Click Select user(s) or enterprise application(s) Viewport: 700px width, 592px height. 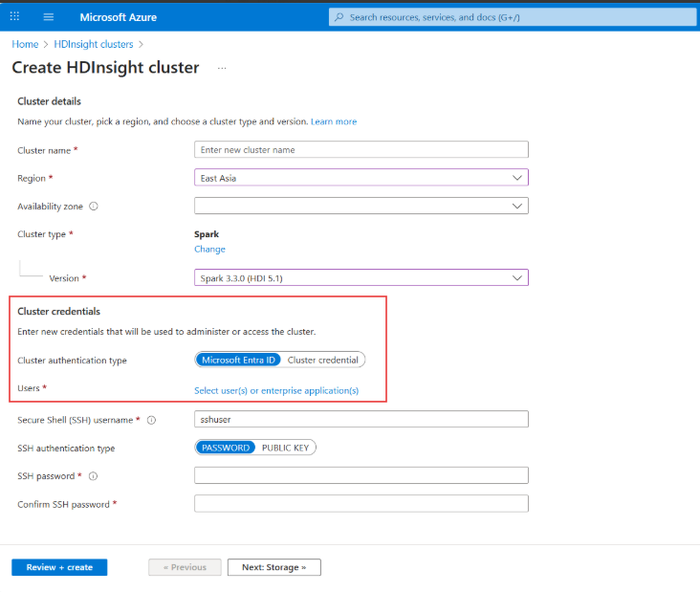coord(276,390)
